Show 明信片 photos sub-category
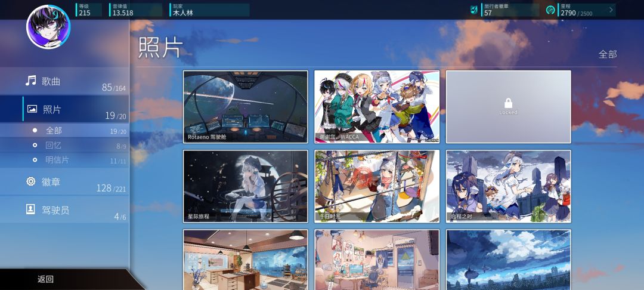Image resolution: width=644 pixels, height=290 pixels. 64,160
